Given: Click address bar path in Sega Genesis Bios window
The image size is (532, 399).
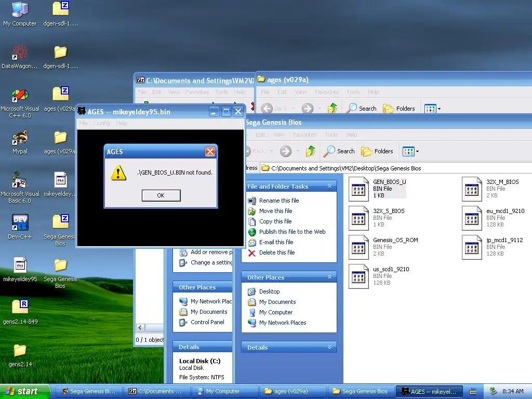Looking at the screenshot, I should (x=346, y=168).
